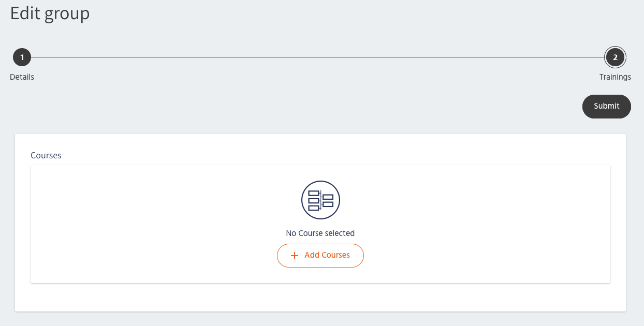The image size is (644, 326).
Task: Click the plus icon beside Add Courses
Action: point(295,256)
